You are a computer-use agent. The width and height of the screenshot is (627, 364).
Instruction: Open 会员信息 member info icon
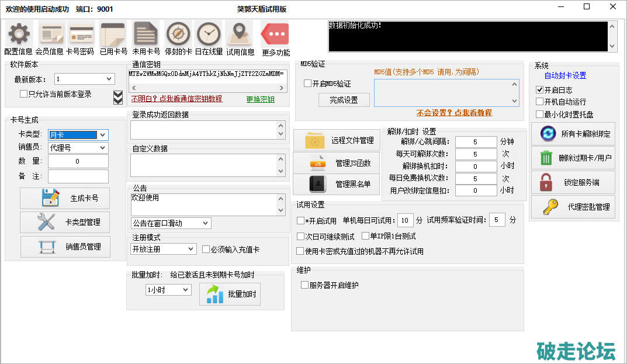click(x=50, y=34)
